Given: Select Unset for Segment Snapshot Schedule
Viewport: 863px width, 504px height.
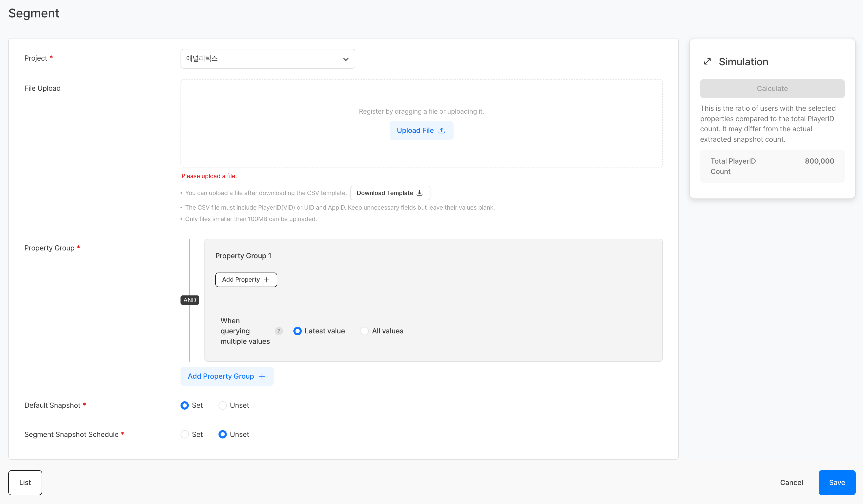Looking at the screenshot, I should [x=223, y=434].
